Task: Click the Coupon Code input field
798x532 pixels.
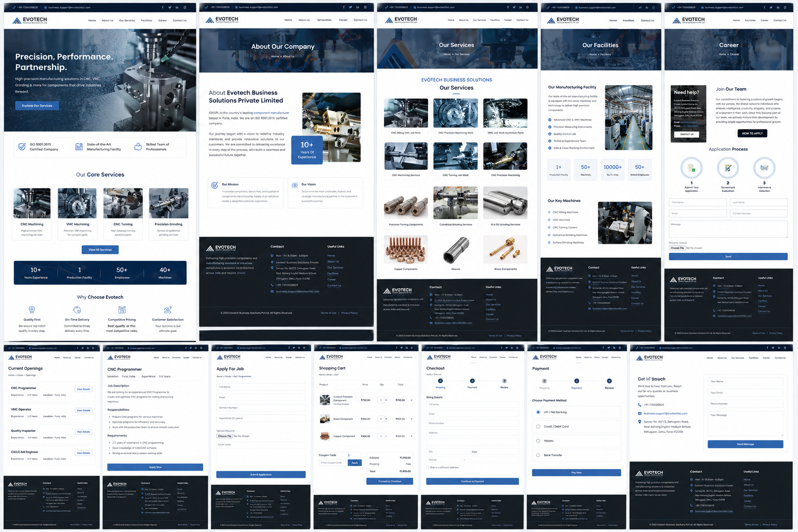Action: tap(332, 462)
